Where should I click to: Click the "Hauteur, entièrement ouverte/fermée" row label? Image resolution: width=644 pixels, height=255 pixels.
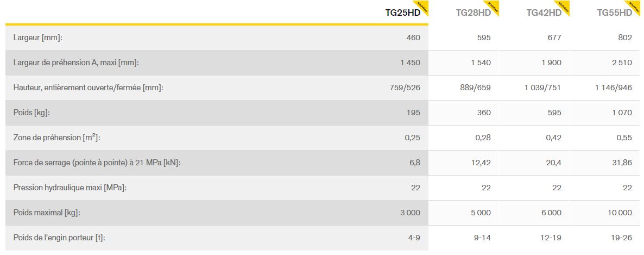pyautogui.click(x=88, y=88)
